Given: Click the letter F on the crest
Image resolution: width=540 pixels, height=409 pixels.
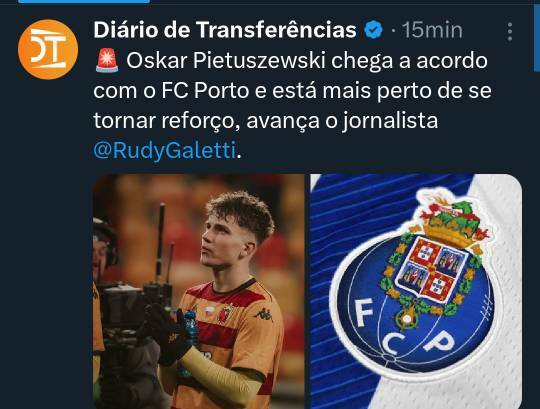Looking at the screenshot, I should click(364, 312).
